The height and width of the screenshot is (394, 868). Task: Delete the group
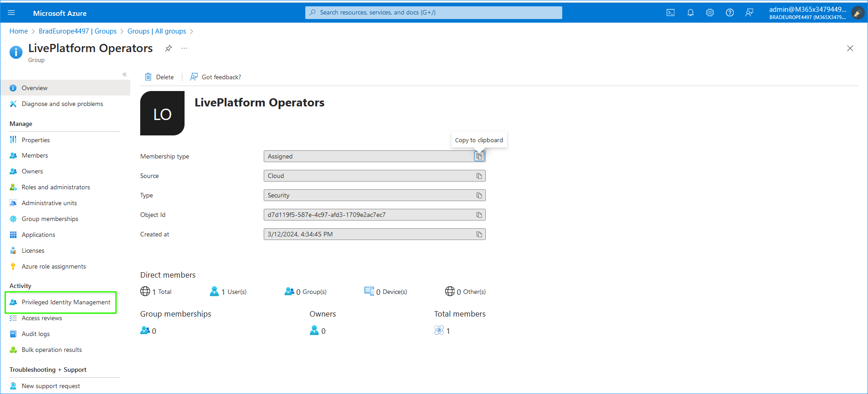pyautogui.click(x=159, y=77)
